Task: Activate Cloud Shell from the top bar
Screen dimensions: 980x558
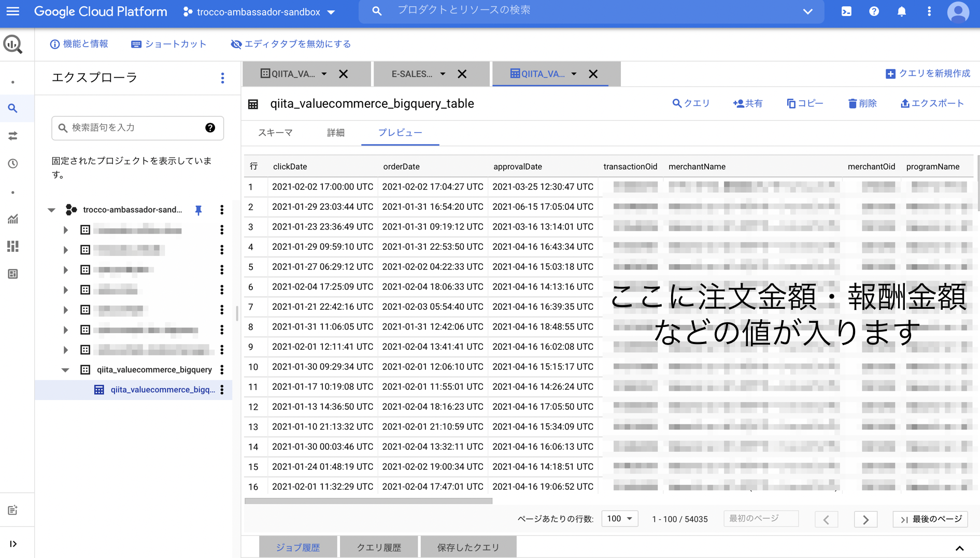Action: click(846, 11)
